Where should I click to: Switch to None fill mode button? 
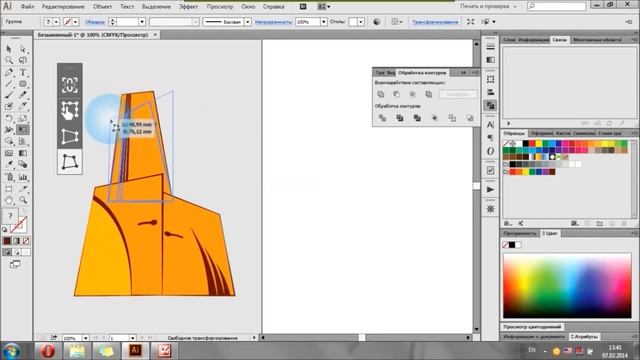26,241
